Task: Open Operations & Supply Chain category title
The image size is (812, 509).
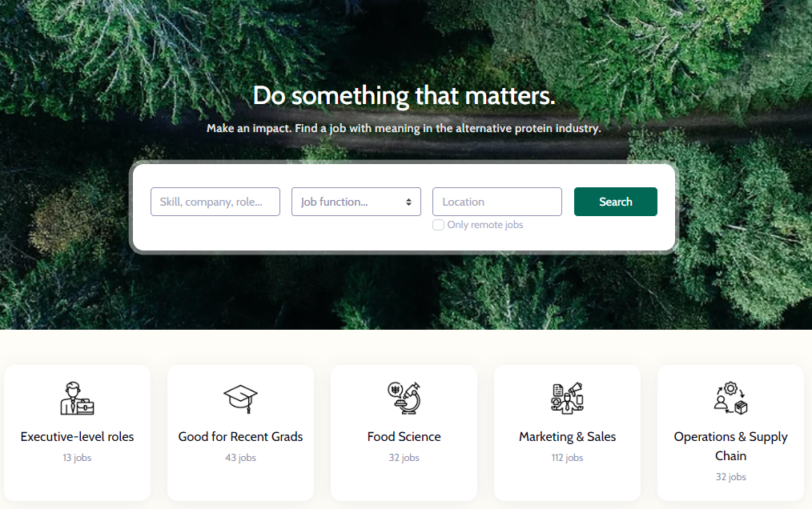Action: click(730, 447)
